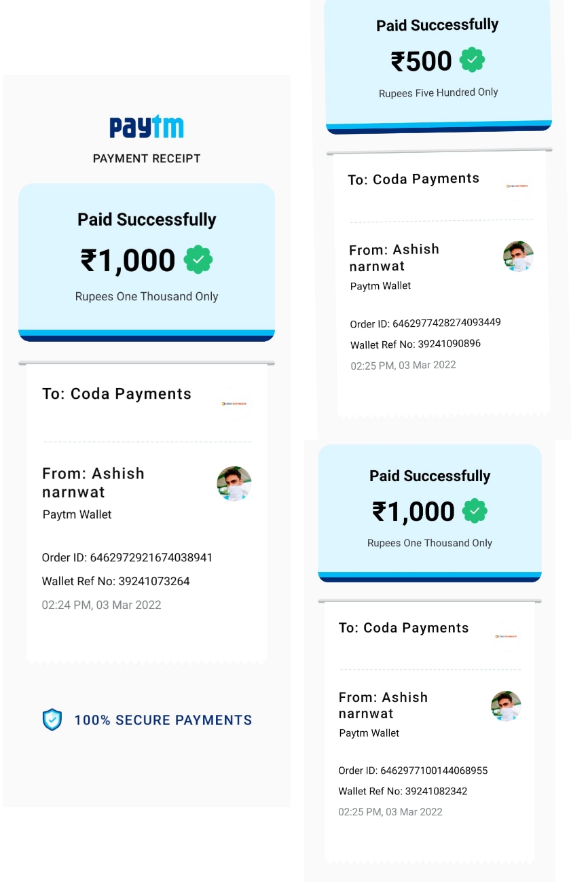This screenshot has height=882, width=588.
Task: Click "To: Coda Payments" in the ₹500 receipt
Action: [x=414, y=179]
